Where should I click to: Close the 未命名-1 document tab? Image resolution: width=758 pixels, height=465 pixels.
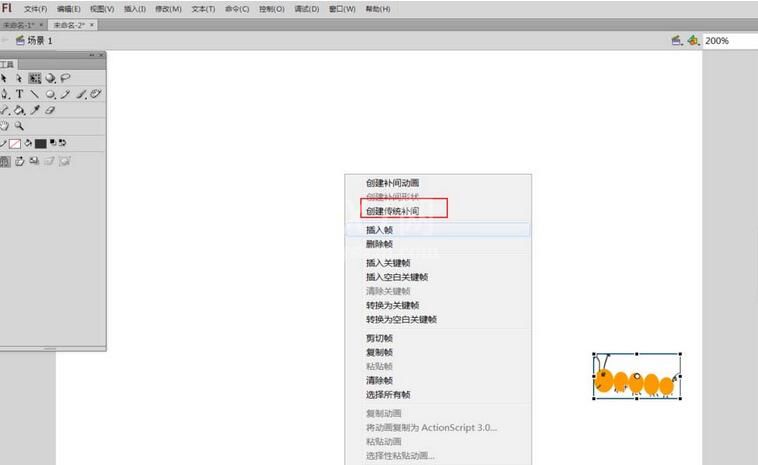[x=41, y=25]
